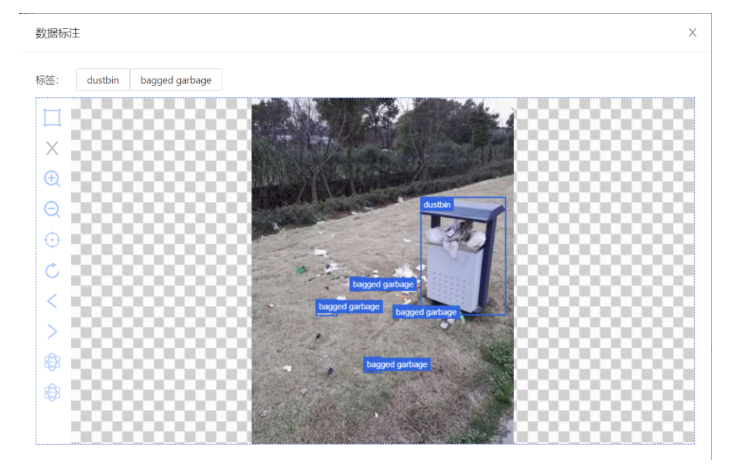Select the topmost bagged garbage annotation label
This screenshot has width=738, height=471.
(383, 284)
